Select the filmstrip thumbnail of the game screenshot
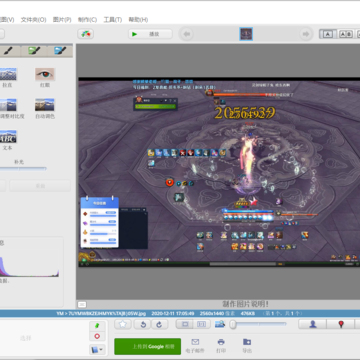Viewport: 360px width, 360px height. click(246, 34)
